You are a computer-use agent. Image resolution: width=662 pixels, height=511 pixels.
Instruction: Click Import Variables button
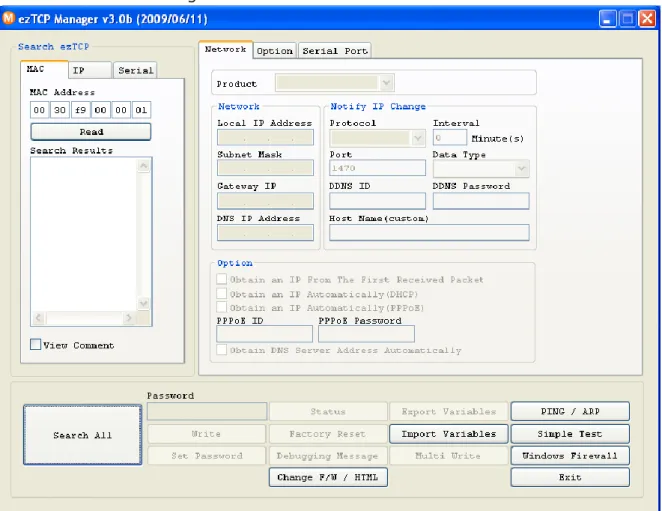(448, 434)
